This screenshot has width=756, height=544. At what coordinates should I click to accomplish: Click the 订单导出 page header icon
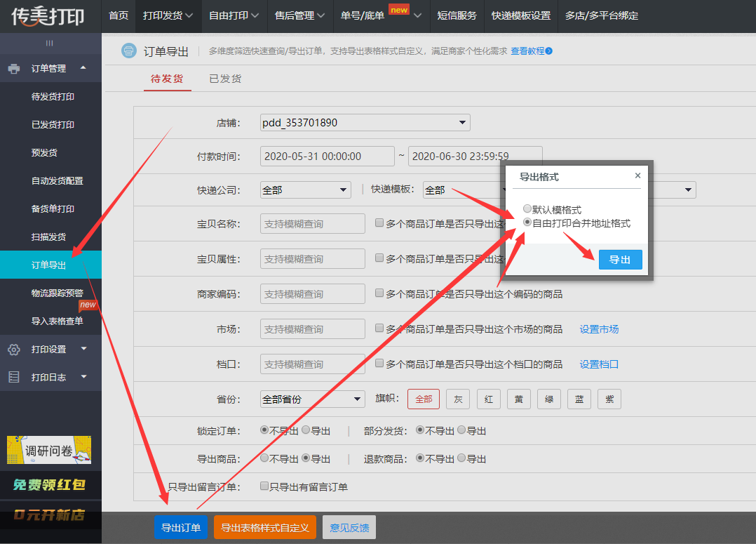tap(128, 51)
